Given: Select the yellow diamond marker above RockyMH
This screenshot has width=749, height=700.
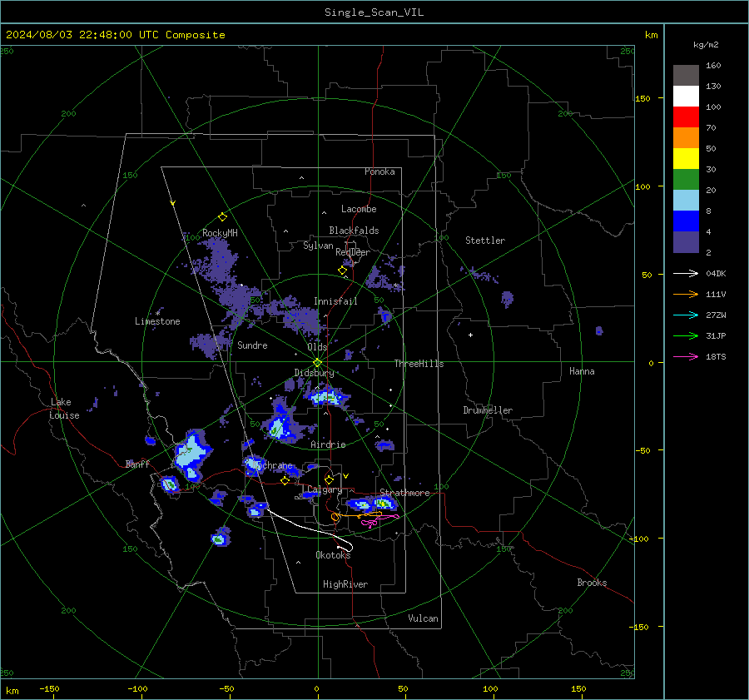Looking at the screenshot, I should pos(222,217).
